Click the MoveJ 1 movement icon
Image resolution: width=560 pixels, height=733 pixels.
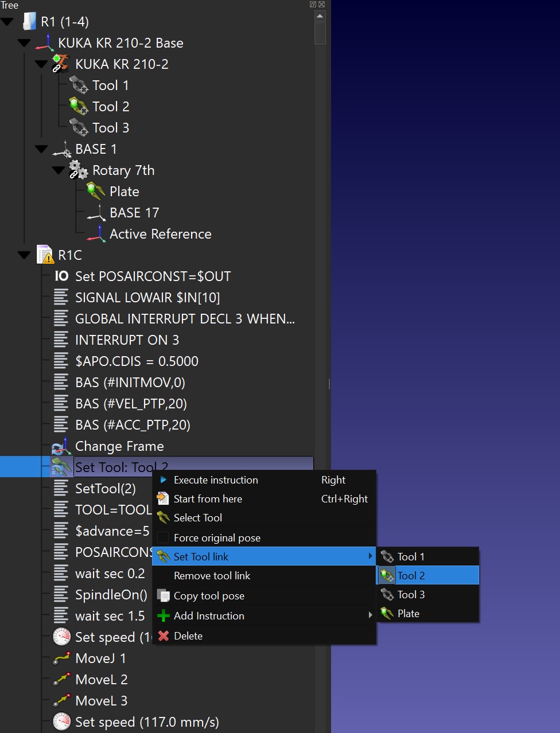61,658
